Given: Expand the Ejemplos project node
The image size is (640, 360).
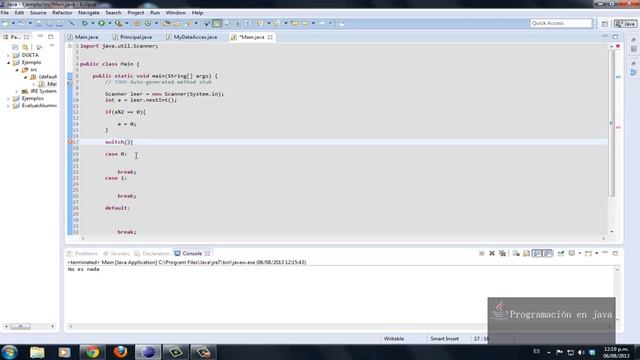Looking at the screenshot, I should click(9, 99).
